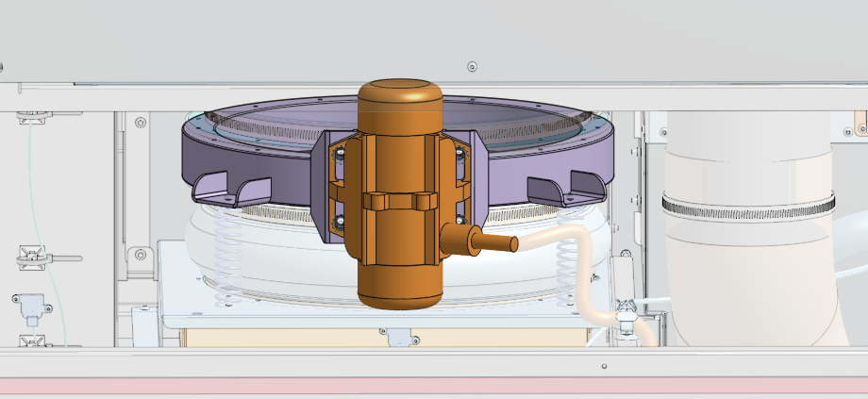Select the right purple spring bracket
Image resolution: width=868 pixels, height=399 pixels.
point(566,188)
